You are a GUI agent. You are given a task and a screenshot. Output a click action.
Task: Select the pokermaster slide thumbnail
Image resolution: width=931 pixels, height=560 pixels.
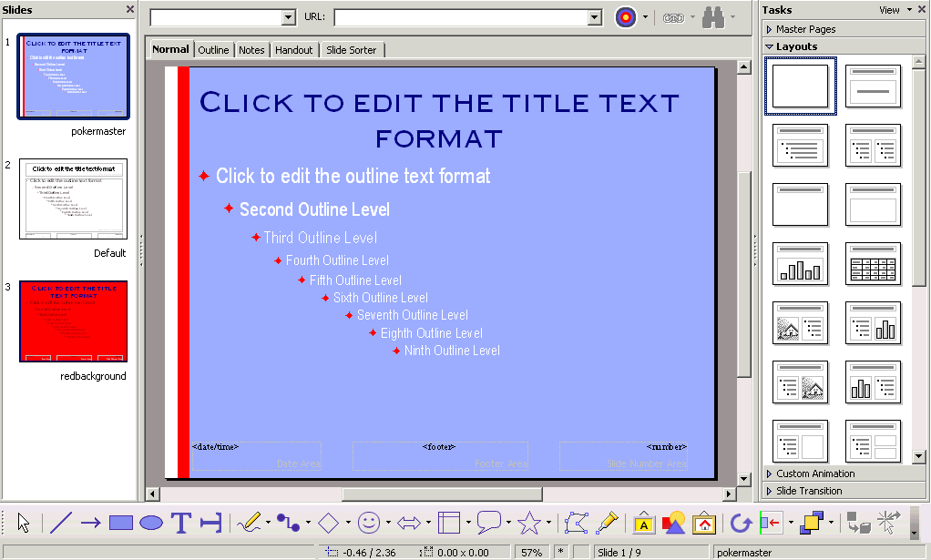(74, 76)
